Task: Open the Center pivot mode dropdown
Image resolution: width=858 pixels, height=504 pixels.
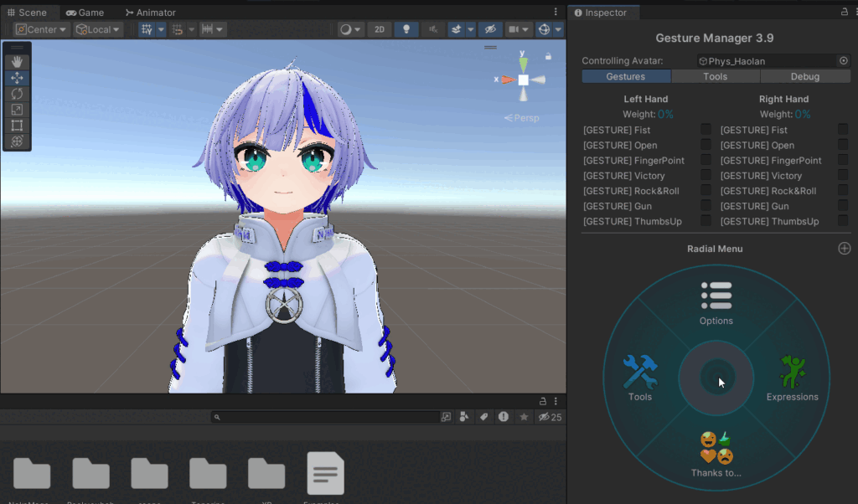Action: tap(41, 29)
